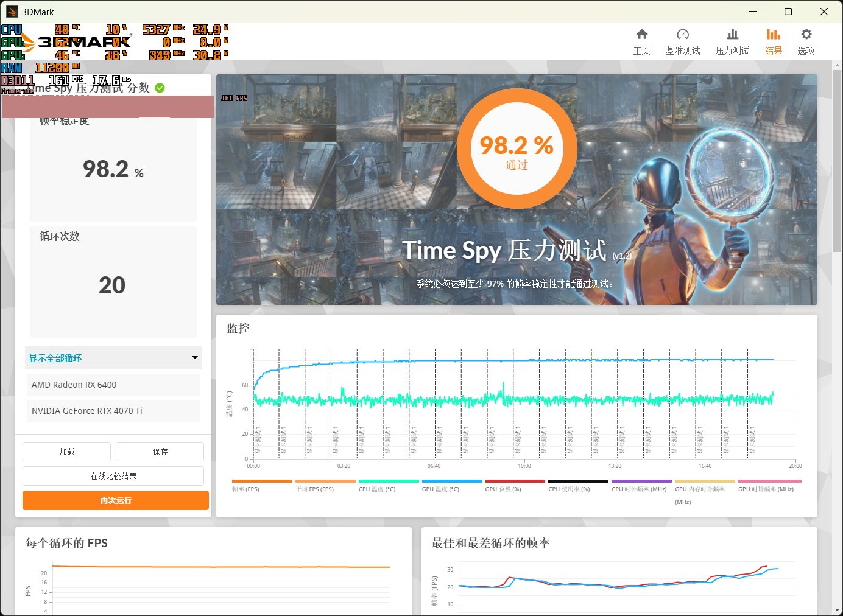Select the NVIDIA GeForce RTX 4070 Ti entry
This screenshot has width=843, height=616.
pos(113,411)
